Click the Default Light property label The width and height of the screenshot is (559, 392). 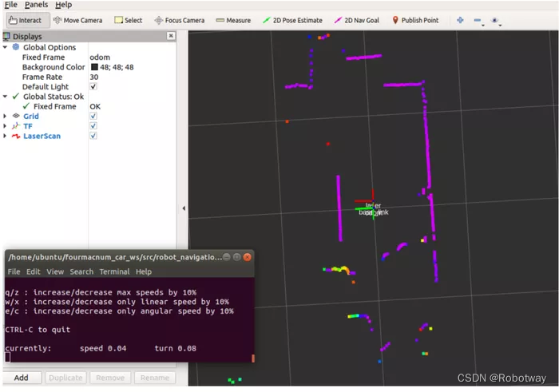click(x=46, y=87)
